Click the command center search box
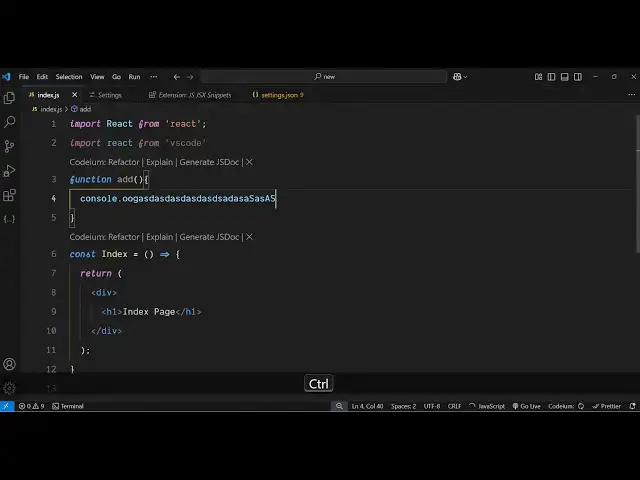 tap(324, 77)
